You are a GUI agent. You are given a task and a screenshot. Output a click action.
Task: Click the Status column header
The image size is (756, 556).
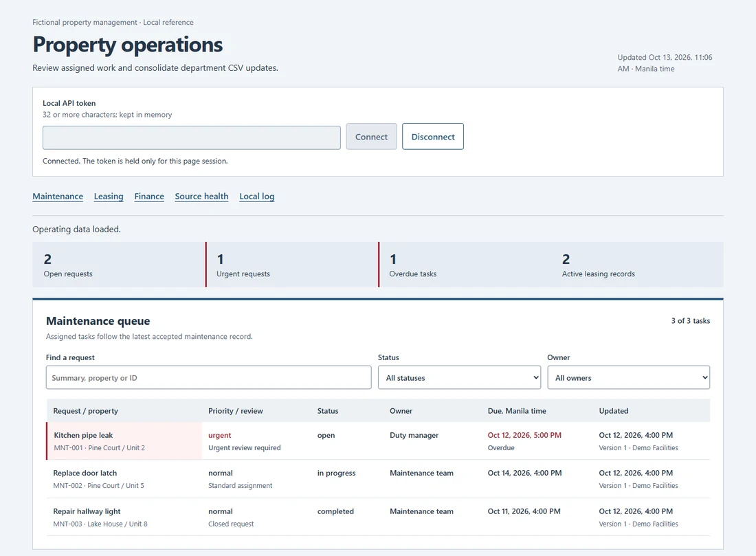pyautogui.click(x=328, y=411)
